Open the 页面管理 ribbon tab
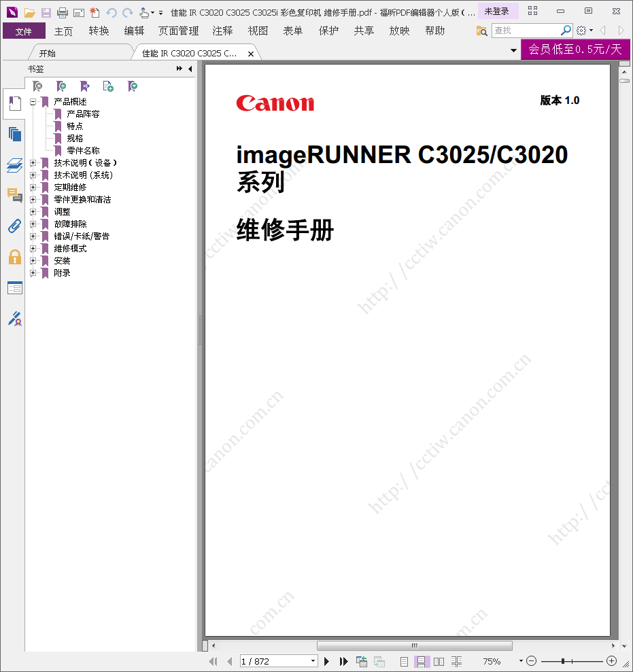Image resolution: width=633 pixels, height=672 pixels. click(178, 31)
